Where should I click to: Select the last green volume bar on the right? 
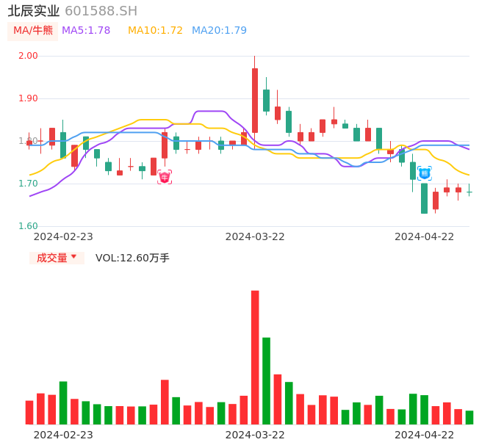469,417
